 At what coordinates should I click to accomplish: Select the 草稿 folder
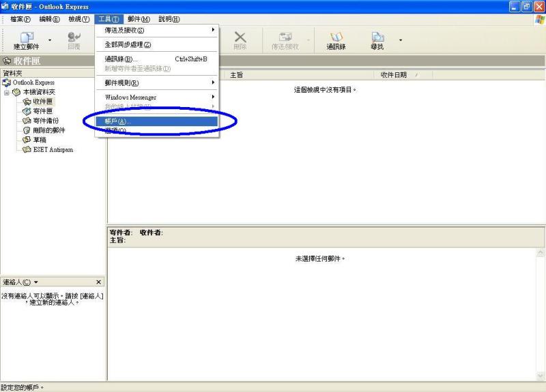40,140
